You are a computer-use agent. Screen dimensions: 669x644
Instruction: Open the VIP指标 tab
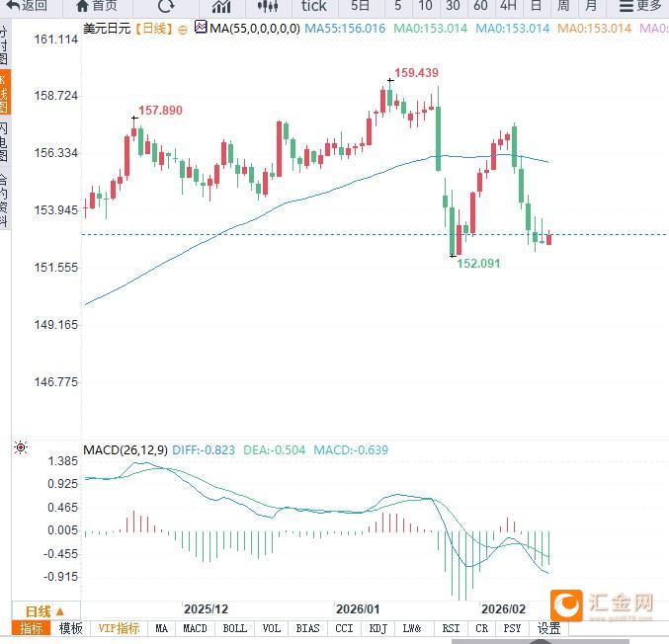click(x=119, y=628)
